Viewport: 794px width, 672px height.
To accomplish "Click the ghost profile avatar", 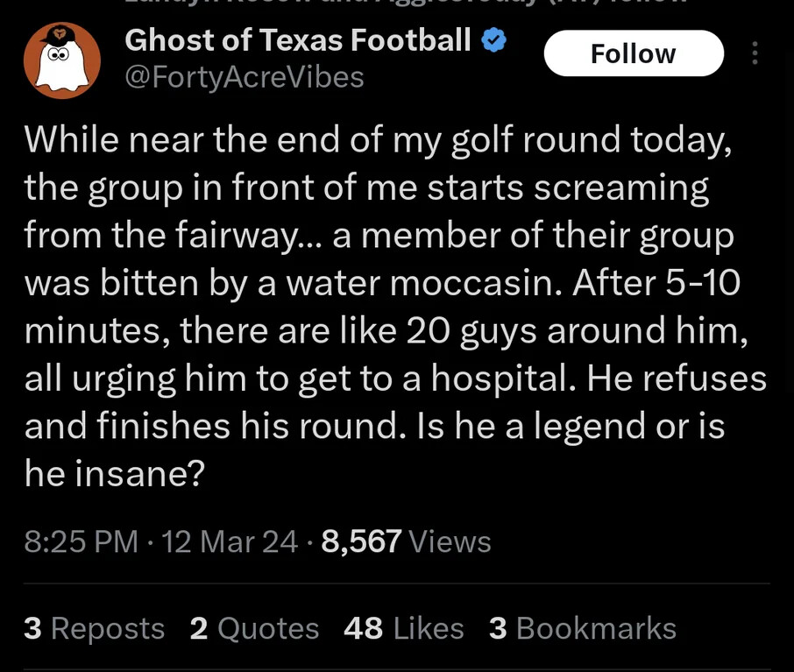I will [61, 60].
